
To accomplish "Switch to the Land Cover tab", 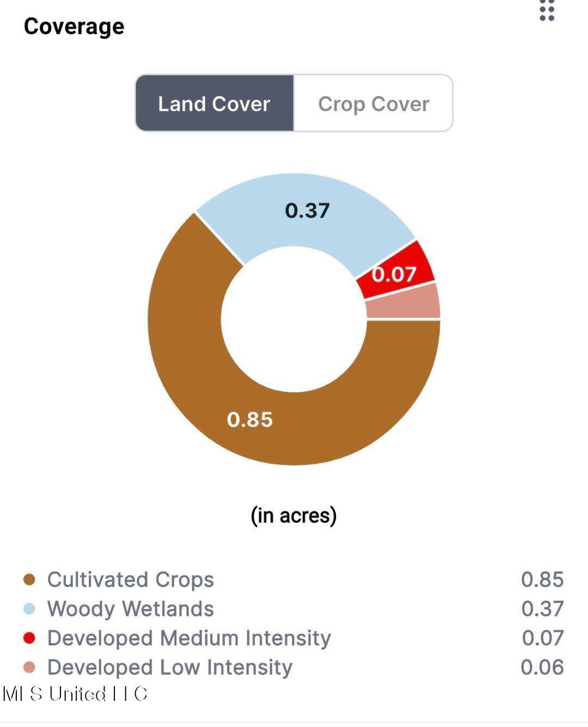I will pos(214,103).
